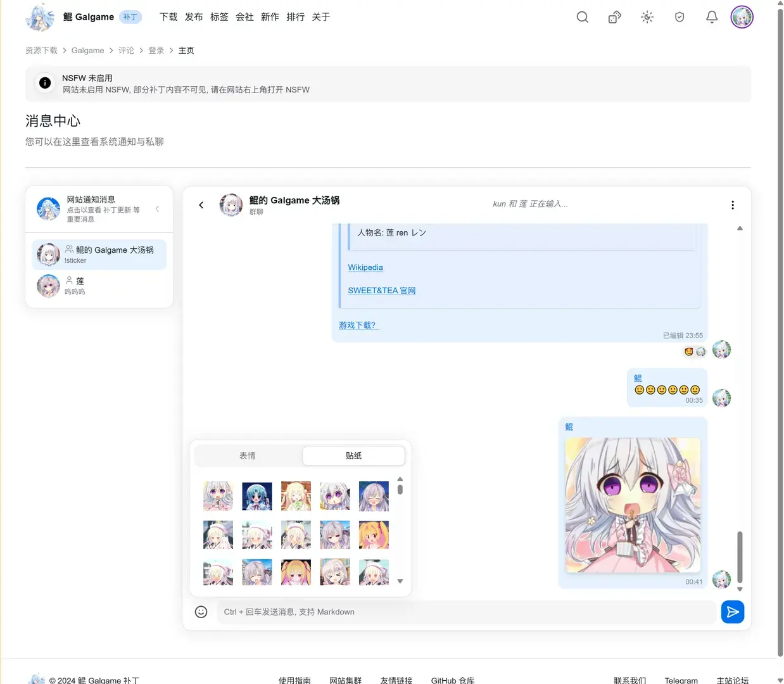This screenshot has width=784, height=684.
Task: Click 鲲 username on sticker message
Action: 569,427
